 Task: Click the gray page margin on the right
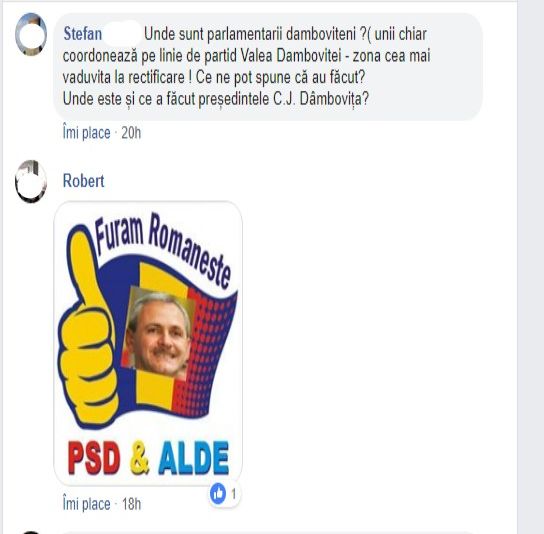(x=530, y=267)
